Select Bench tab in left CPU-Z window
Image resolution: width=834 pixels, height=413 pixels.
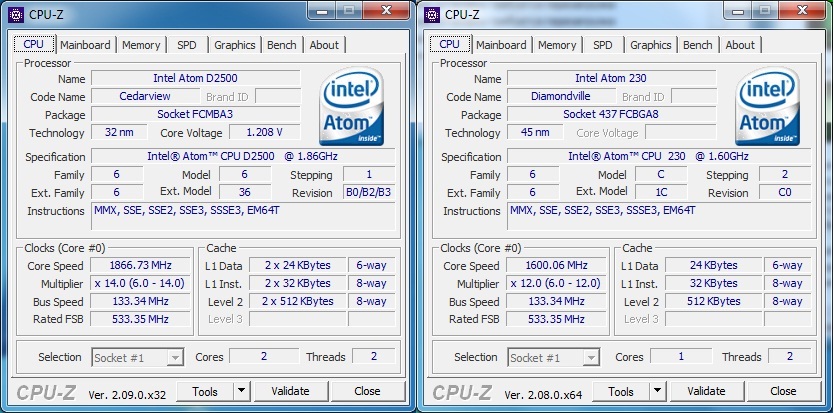tap(282, 45)
